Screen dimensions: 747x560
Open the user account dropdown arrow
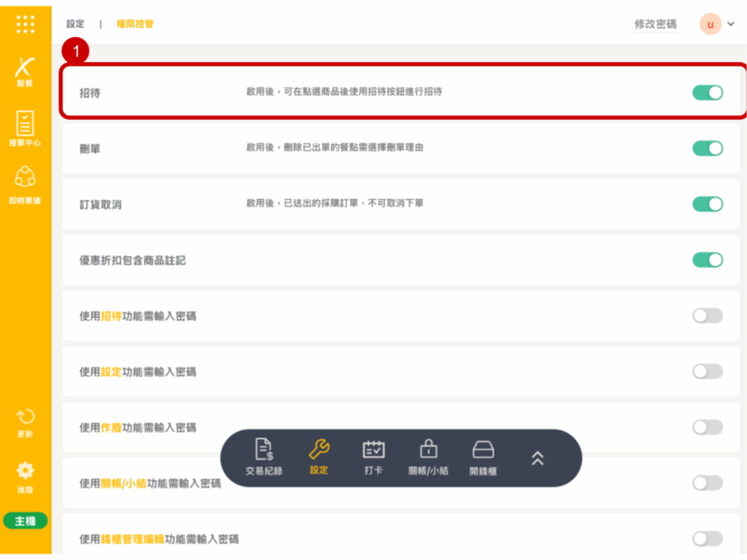(x=730, y=24)
